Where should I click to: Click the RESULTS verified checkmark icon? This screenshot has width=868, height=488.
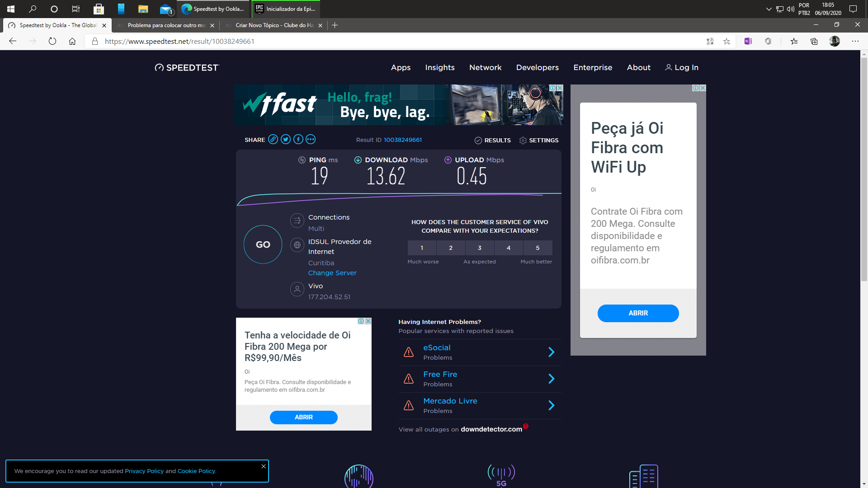[x=477, y=140]
